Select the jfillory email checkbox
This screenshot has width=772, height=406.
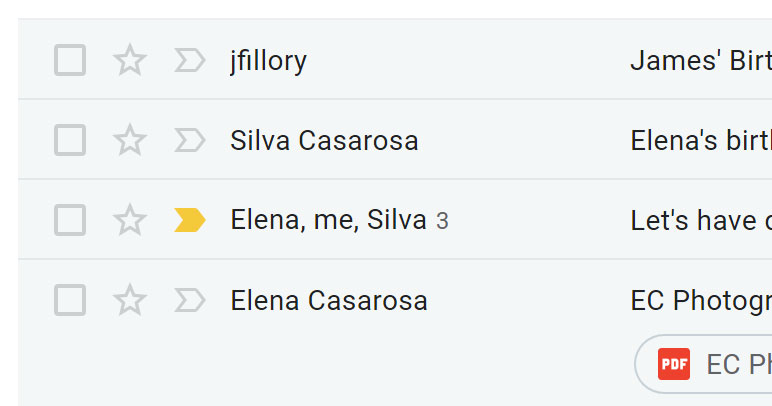(x=70, y=61)
